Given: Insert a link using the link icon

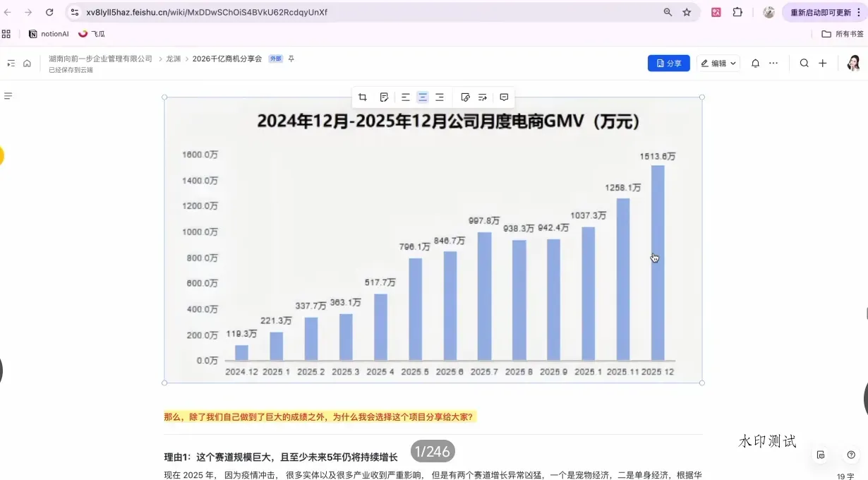Looking at the screenshot, I should (465, 97).
